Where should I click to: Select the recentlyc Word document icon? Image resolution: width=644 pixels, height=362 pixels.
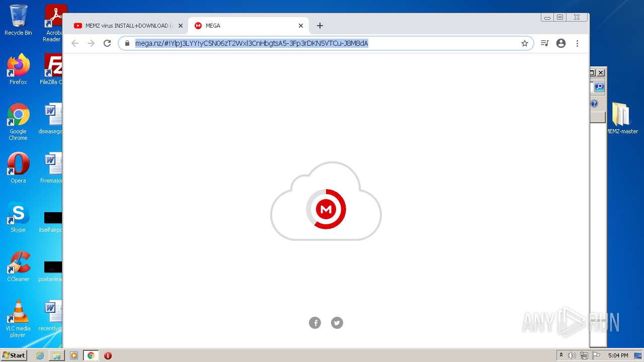click(51, 316)
